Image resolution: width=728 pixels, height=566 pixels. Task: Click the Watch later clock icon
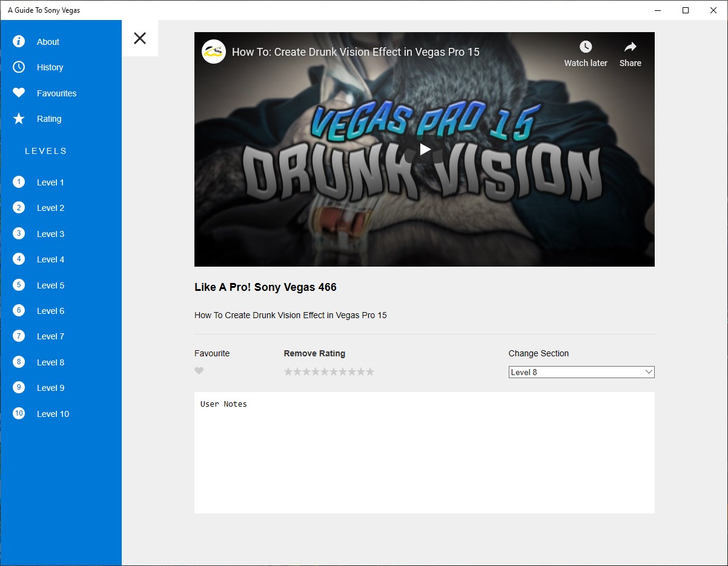(x=586, y=47)
